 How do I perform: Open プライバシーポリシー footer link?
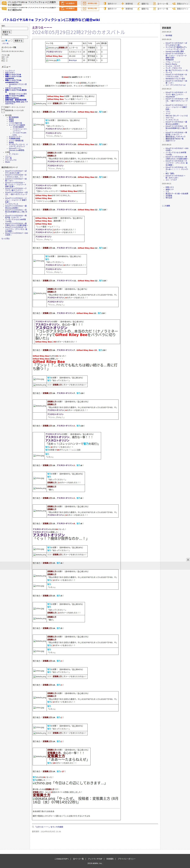127,859
